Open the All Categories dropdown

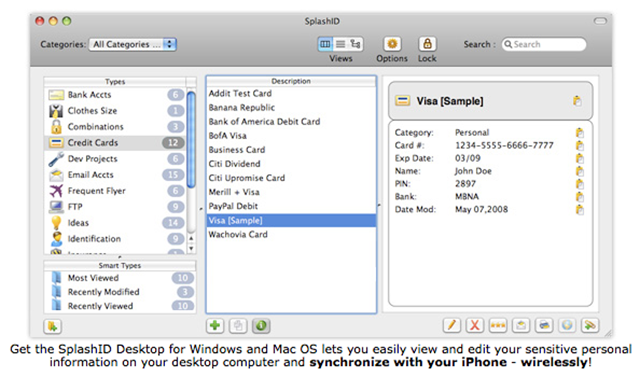[x=133, y=44]
